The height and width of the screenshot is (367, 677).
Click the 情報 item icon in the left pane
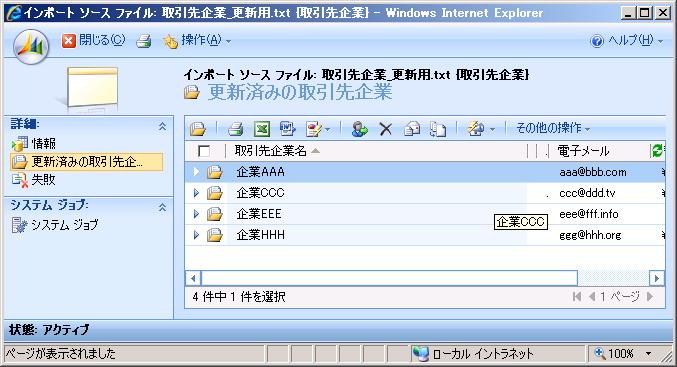pyautogui.click(x=19, y=144)
